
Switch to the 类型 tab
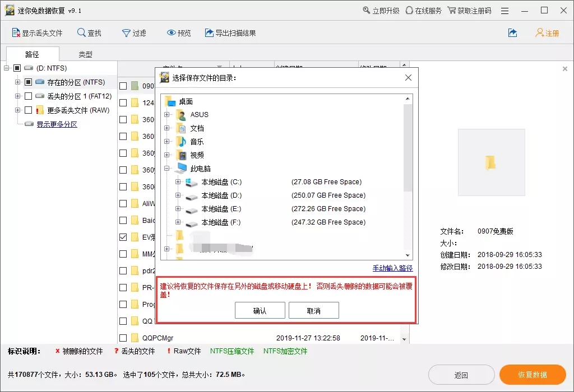(85, 54)
